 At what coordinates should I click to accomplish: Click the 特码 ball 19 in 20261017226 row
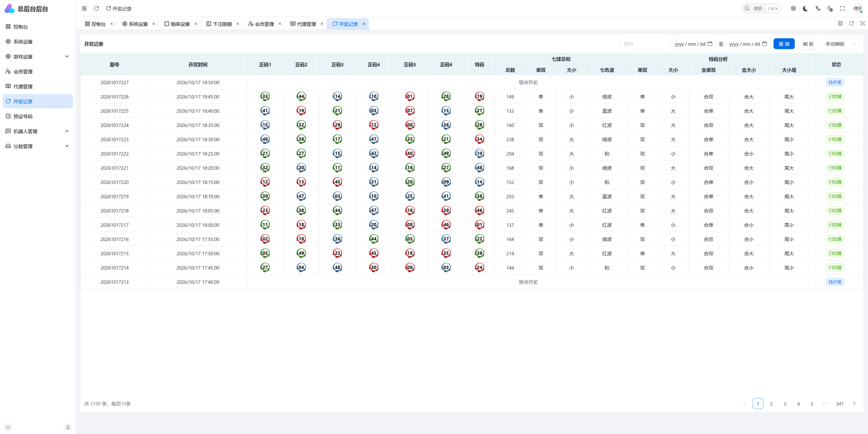pos(479,96)
